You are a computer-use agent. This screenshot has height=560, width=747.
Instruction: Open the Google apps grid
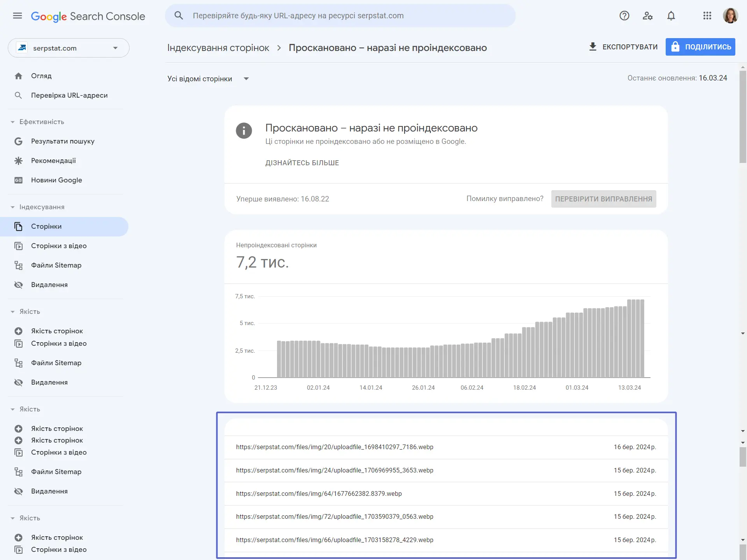click(x=707, y=16)
